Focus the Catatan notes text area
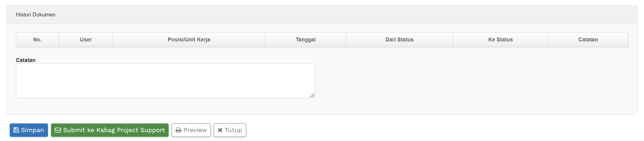 [165, 81]
